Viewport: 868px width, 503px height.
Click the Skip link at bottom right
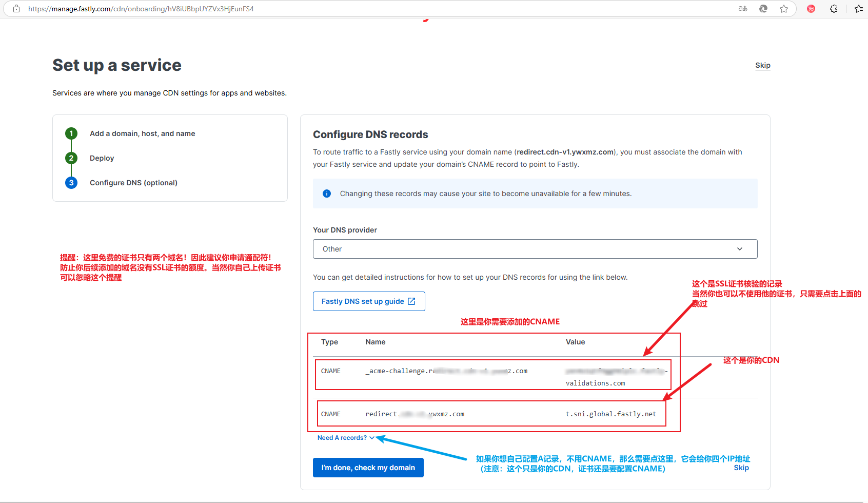(741, 468)
